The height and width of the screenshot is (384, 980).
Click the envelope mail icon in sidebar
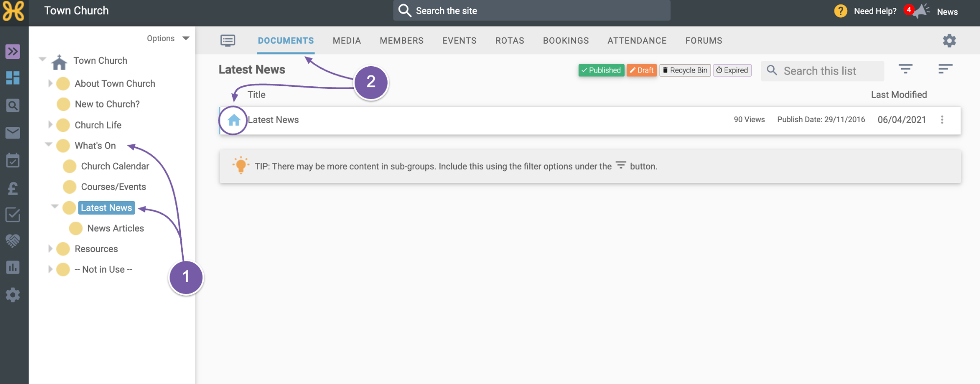pyautogui.click(x=13, y=133)
